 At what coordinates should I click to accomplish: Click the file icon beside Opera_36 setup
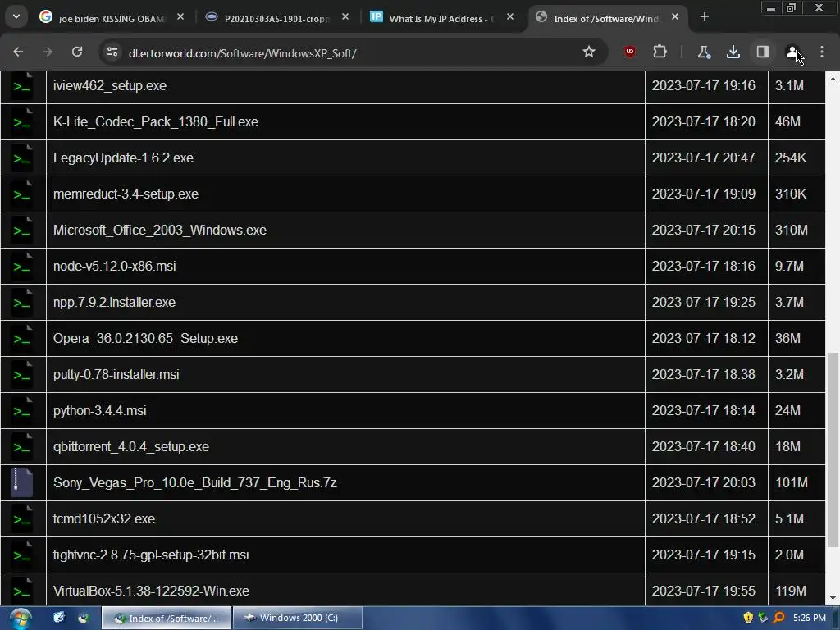pos(22,339)
